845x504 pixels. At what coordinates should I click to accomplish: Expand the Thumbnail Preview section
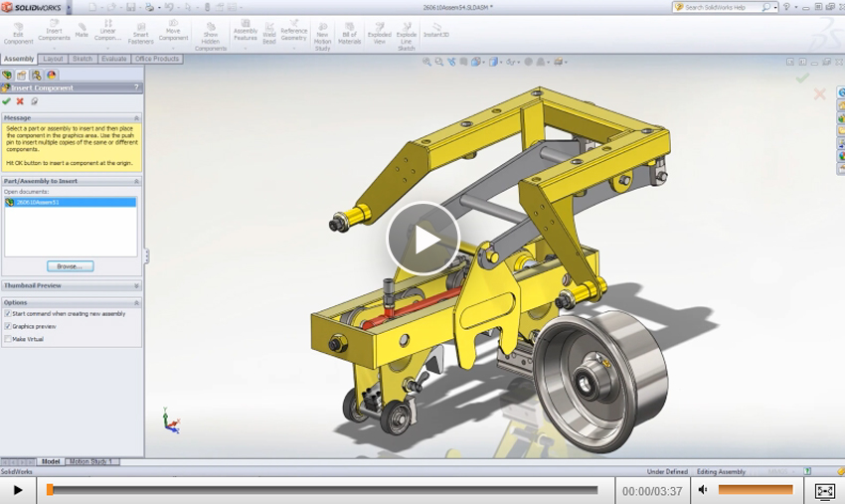click(136, 285)
